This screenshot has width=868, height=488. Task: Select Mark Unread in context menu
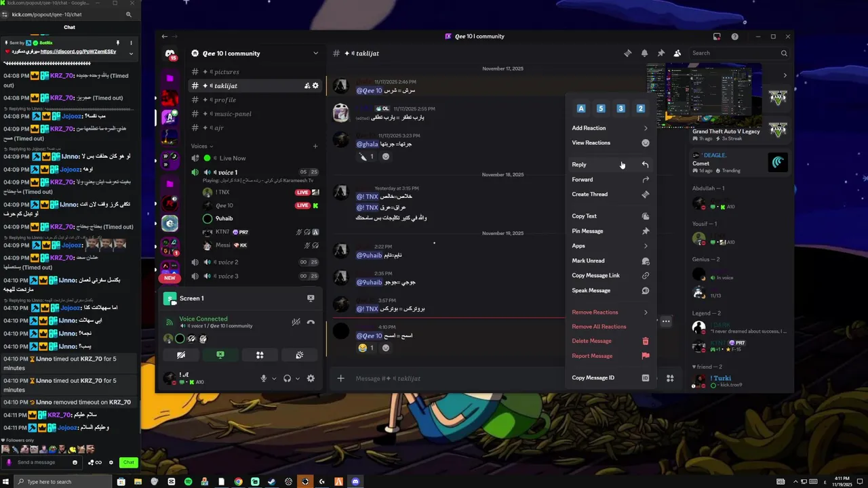point(610,261)
